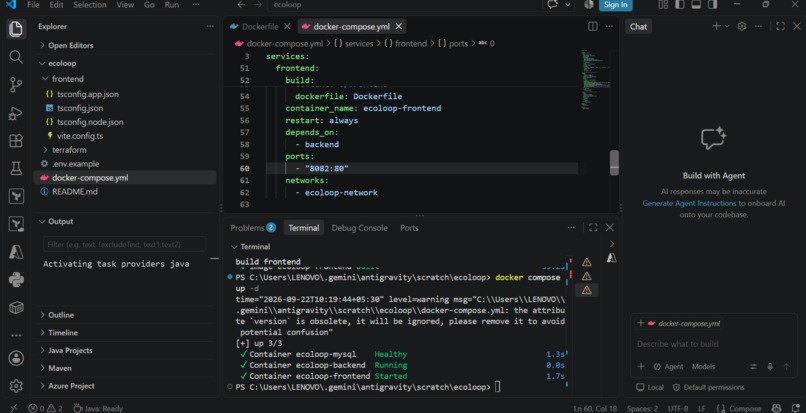This screenshot has height=413, width=806.
Task: Toggle the Primary Side Bar layout
Action: [680, 5]
